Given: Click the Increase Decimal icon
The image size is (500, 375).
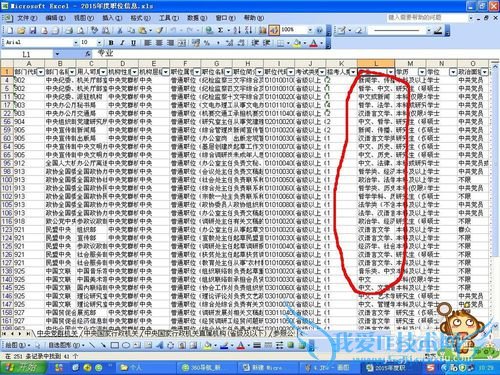Looking at the screenshot, I should tap(229, 43).
